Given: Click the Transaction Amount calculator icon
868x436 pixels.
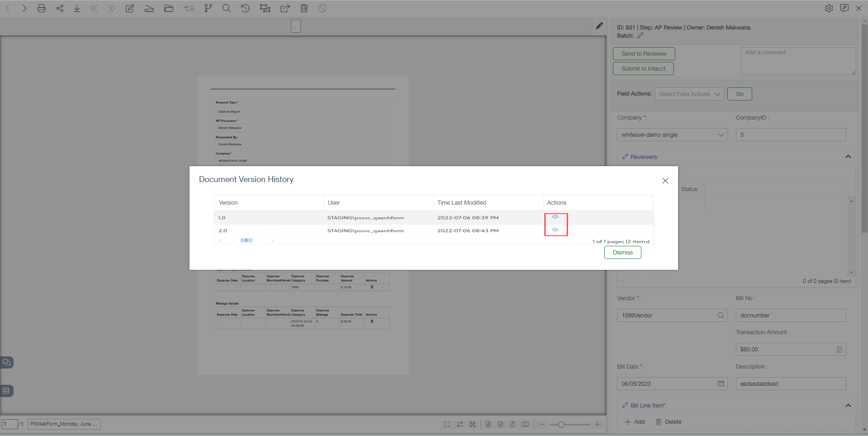Looking at the screenshot, I should tap(840, 350).
